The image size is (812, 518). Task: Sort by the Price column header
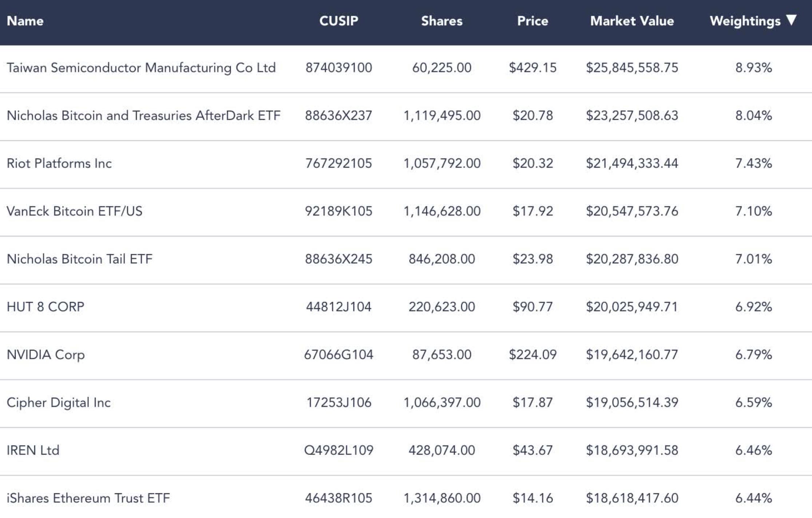click(x=532, y=21)
